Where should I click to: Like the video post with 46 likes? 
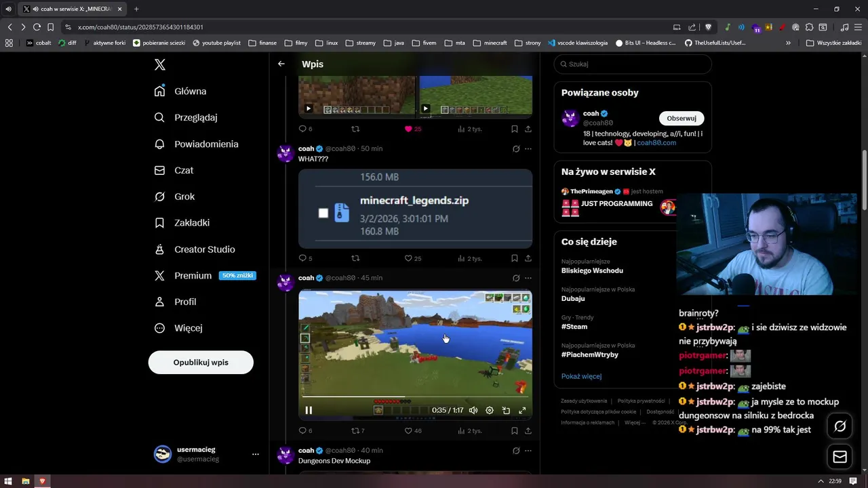click(413, 430)
